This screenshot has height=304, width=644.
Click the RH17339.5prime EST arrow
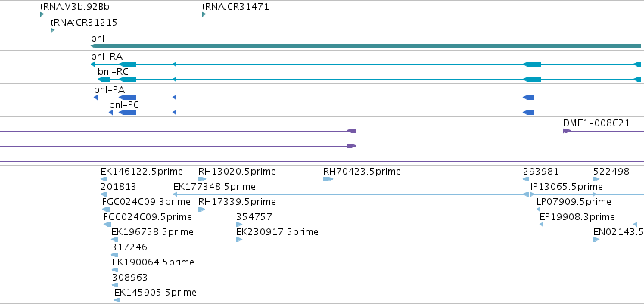click(201, 209)
